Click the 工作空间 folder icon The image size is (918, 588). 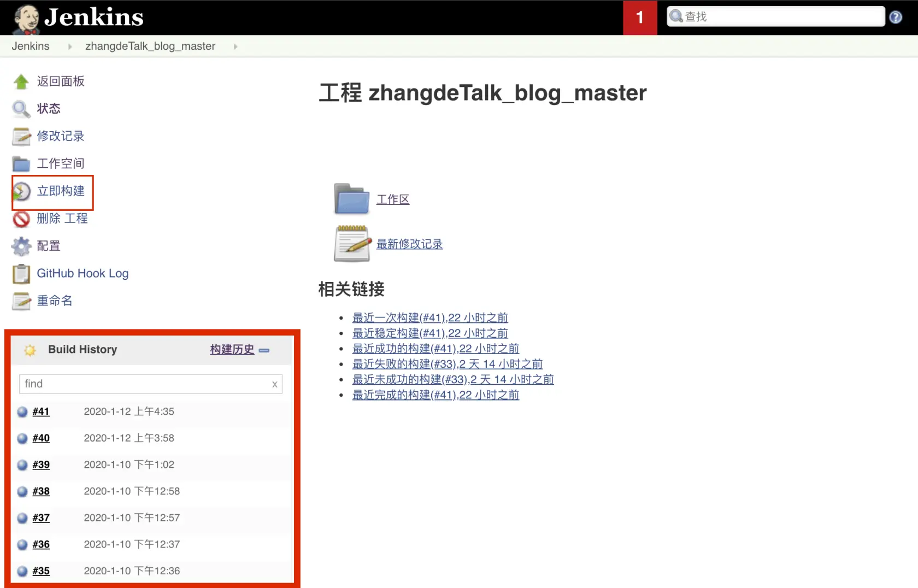point(21,163)
